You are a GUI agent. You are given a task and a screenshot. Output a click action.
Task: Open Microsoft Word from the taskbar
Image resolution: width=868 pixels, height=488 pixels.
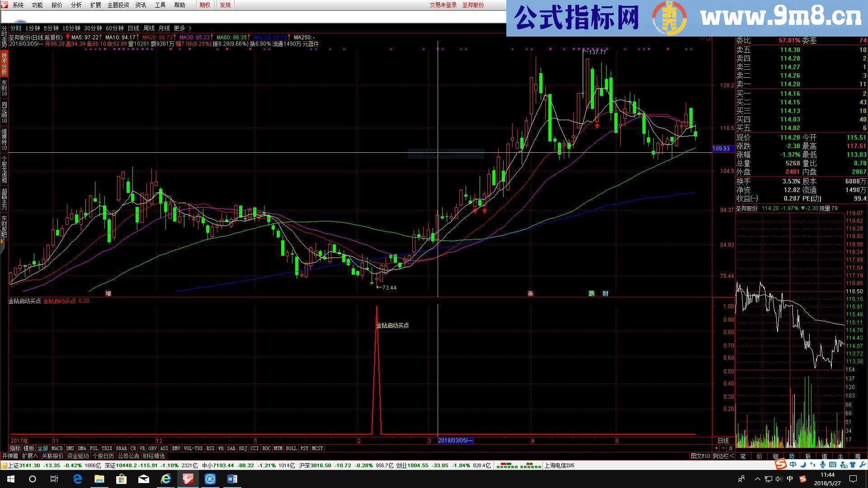click(232, 479)
